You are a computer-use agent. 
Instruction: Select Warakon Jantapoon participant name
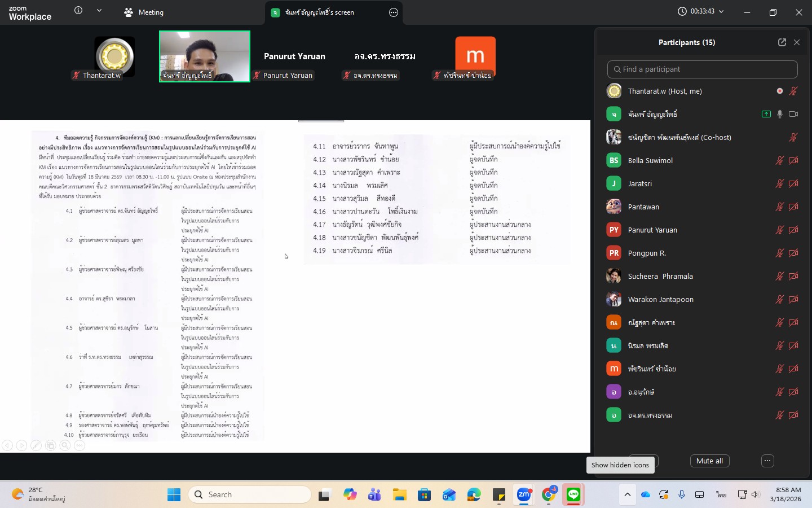tap(661, 299)
